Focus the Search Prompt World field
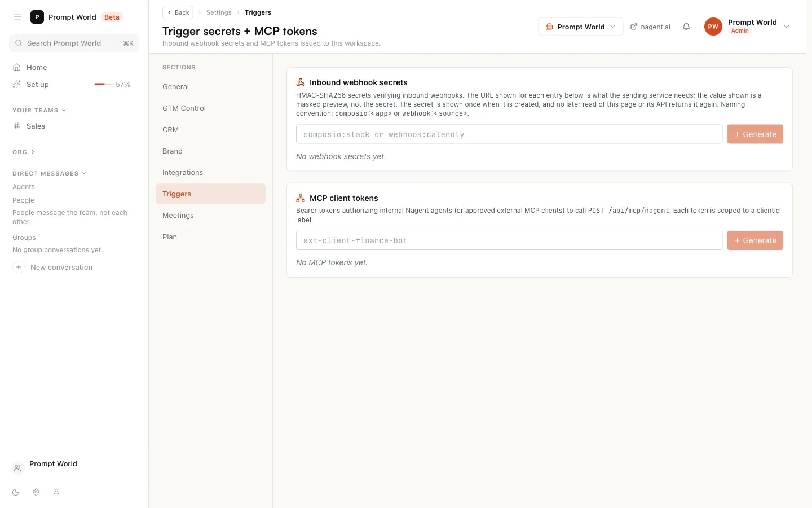Viewport: 812px width, 508px height. pos(74,43)
